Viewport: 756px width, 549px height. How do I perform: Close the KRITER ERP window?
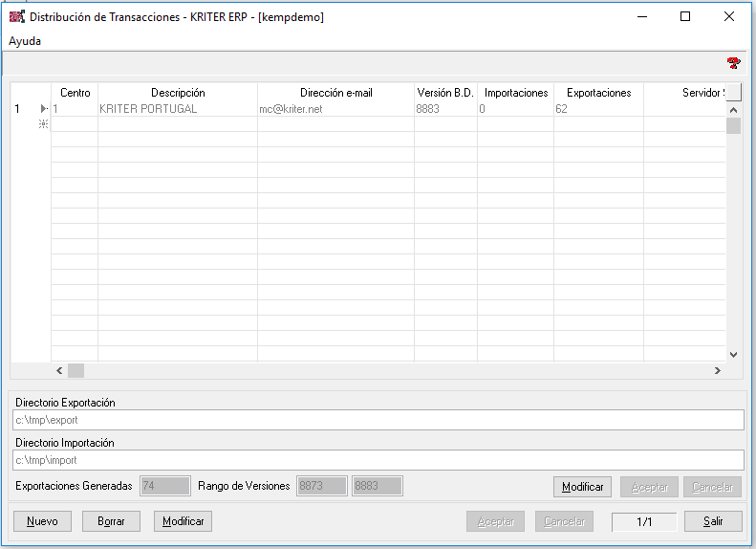[729, 16]
